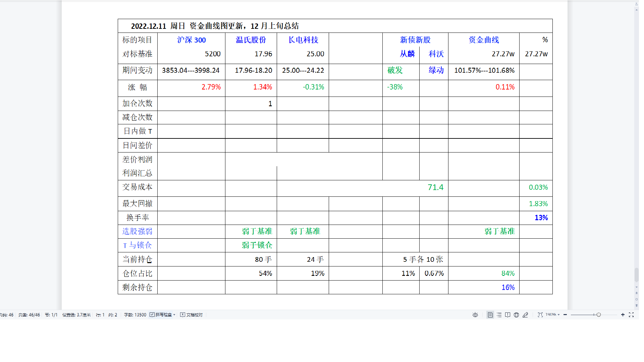Click the 最大回撤 row label
Viewport: 644px width, 362px height.
137,203
